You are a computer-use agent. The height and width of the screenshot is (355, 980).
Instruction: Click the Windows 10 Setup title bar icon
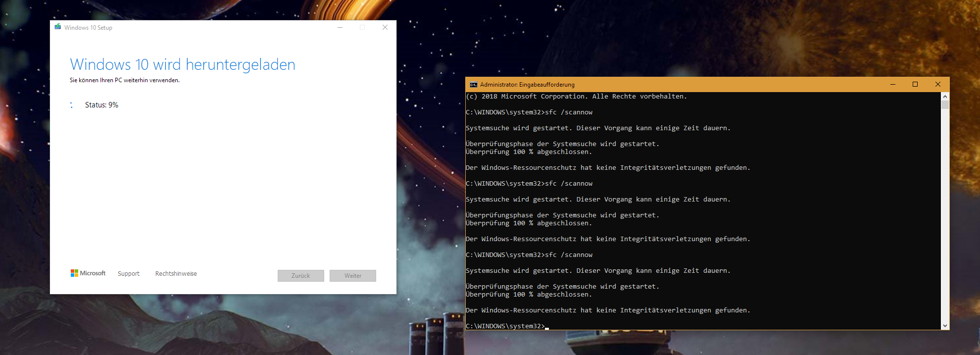coord(58,27)
